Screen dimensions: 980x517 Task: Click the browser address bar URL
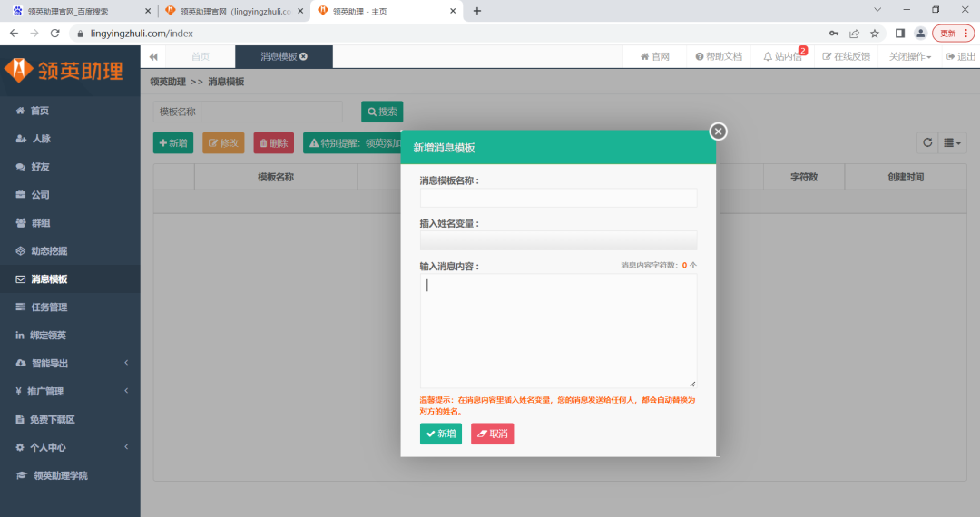coord(142,33)
